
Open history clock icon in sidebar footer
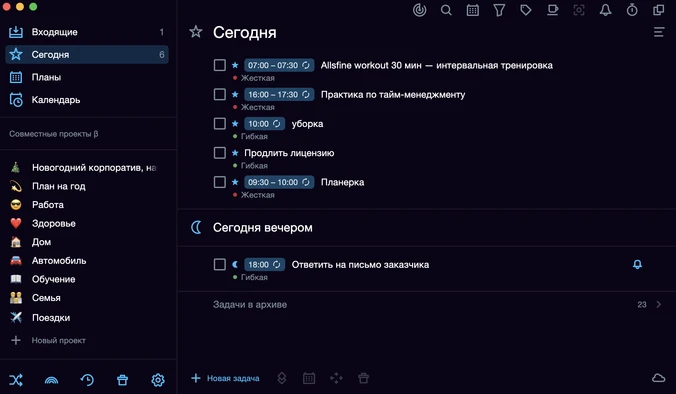tap(87, 380)
